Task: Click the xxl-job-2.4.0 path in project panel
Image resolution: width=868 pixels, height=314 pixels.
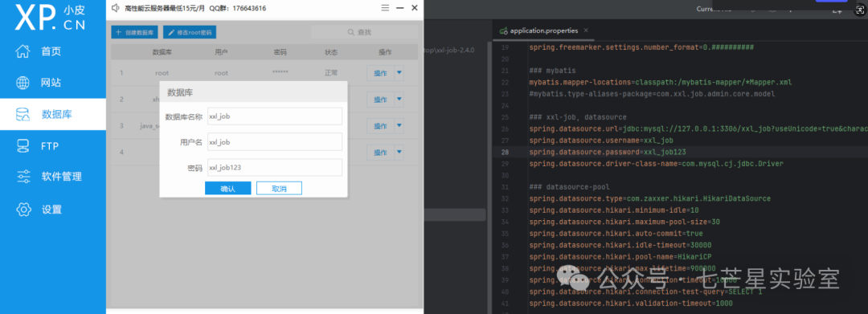Action: 449,51
